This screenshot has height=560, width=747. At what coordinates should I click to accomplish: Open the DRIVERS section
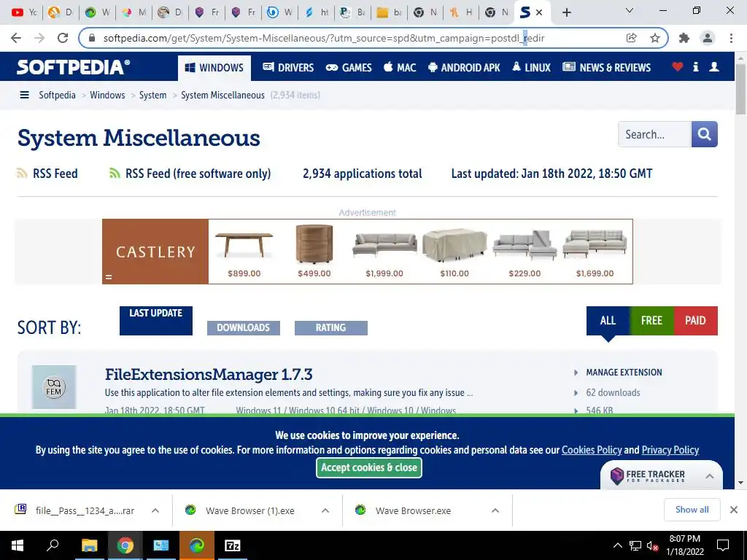pos(288,68)
